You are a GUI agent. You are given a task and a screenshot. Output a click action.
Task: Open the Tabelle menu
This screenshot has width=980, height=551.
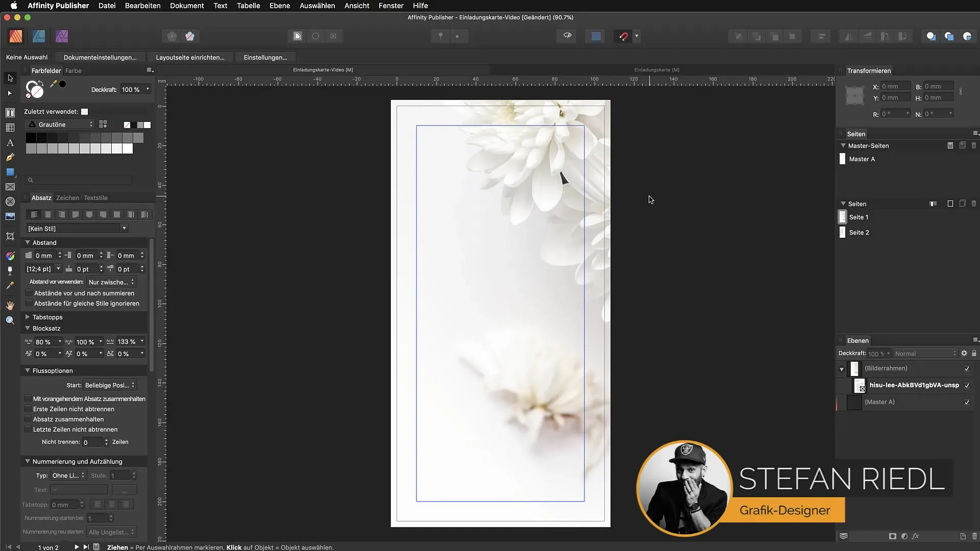248,6
